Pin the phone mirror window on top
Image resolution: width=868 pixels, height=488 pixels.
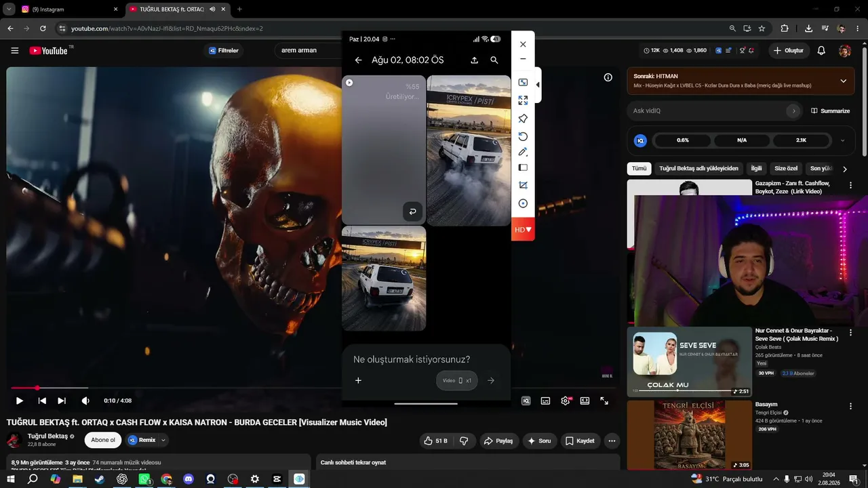523,119
